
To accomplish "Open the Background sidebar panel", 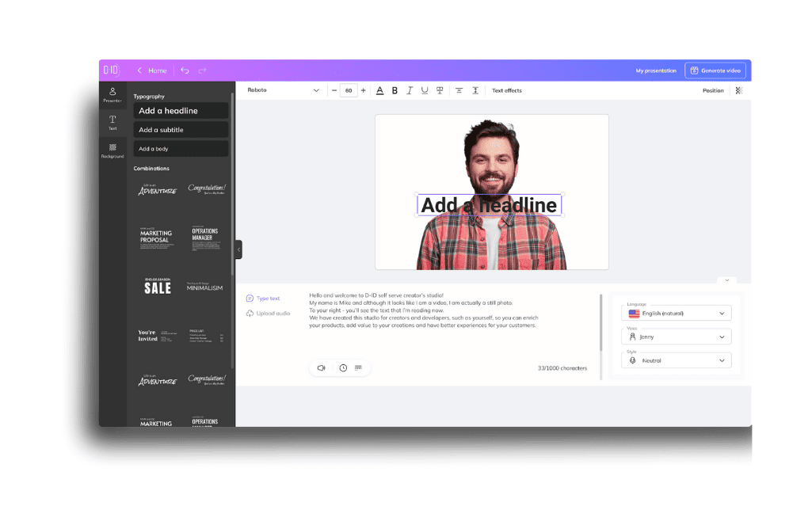I will [x=112, y=150].
